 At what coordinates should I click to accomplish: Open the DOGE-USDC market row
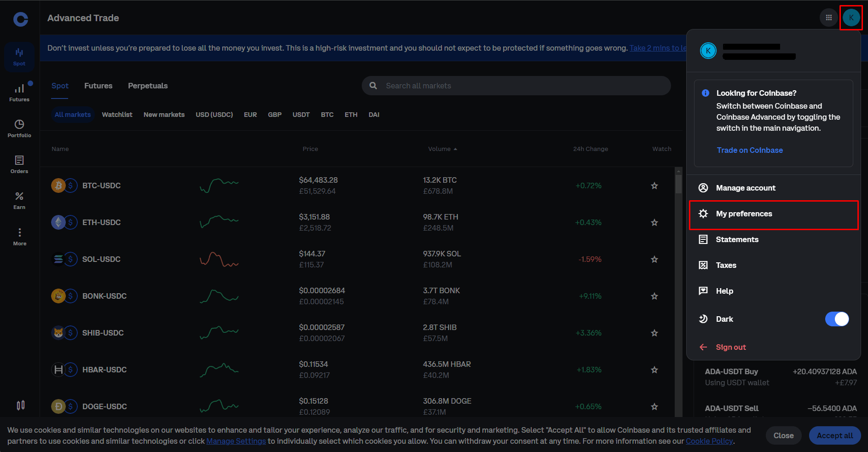click(x=357, y=406)
